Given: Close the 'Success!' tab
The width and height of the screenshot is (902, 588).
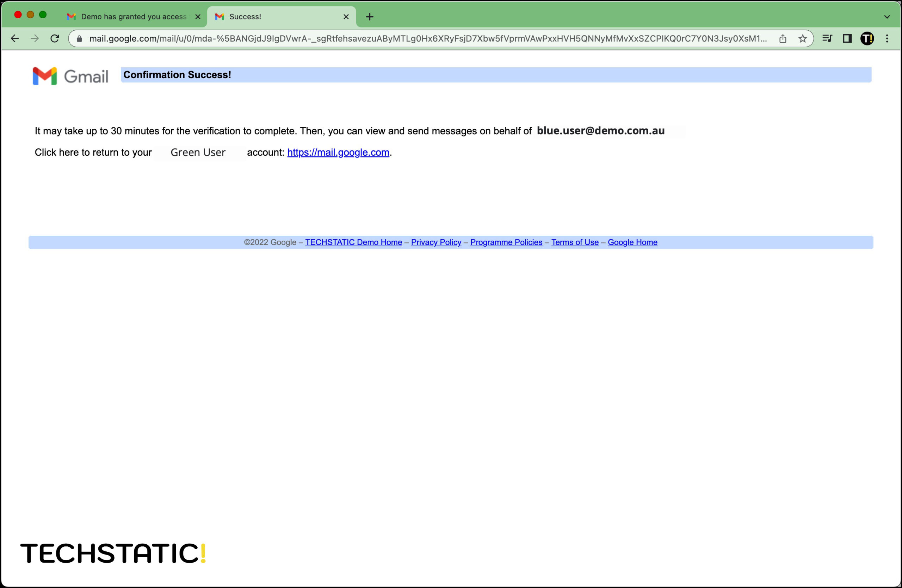Looking at the screenshot, I should [345, 16].
